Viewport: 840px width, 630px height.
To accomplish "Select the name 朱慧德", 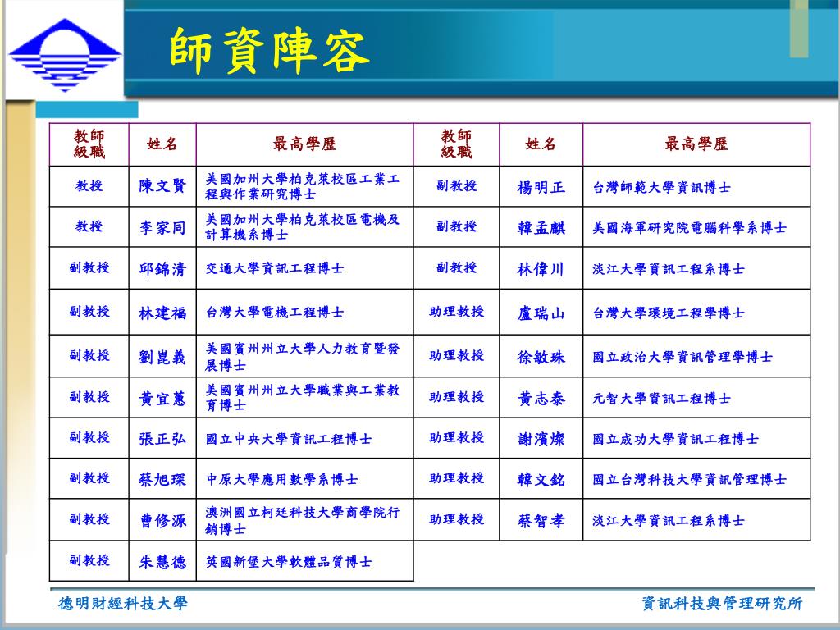I will 162,561.
